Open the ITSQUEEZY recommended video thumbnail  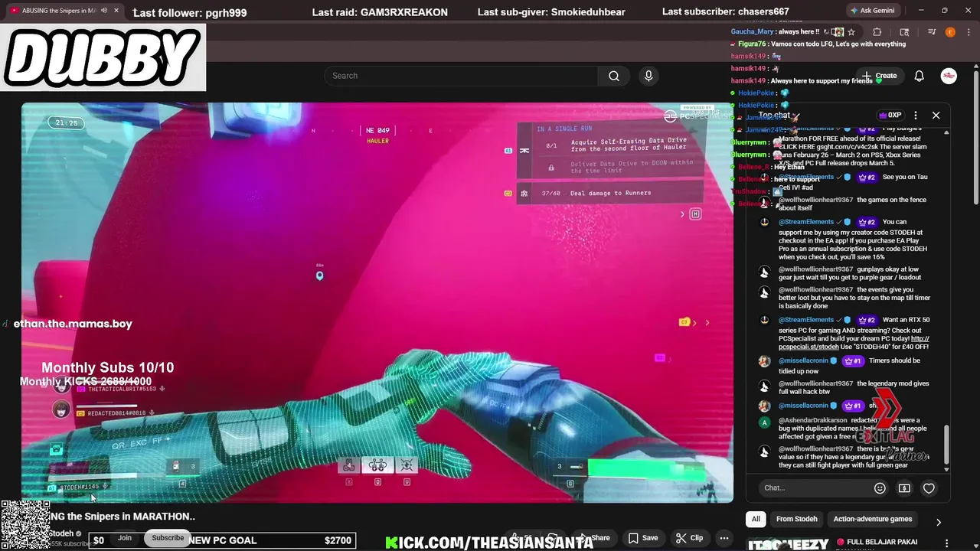click(x=787, y=544)
